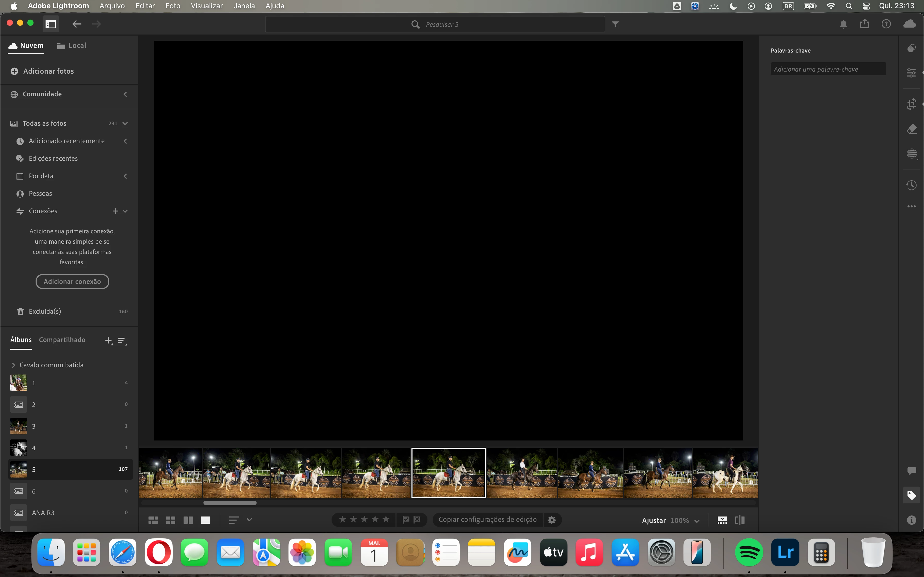This screenshot has height=577, width=924.
Task: Switch to single photo detail view
Action: (x=206, y=520)
